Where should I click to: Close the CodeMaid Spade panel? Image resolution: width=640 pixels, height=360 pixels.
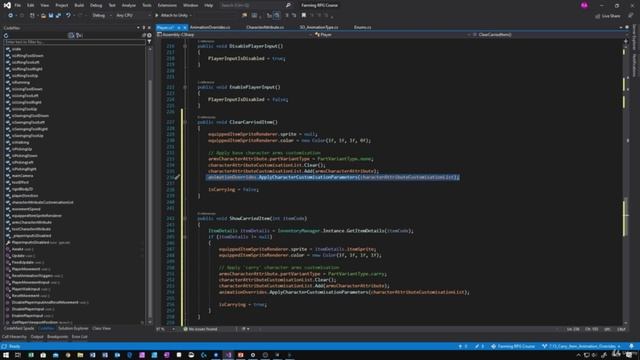coord(149,28)
